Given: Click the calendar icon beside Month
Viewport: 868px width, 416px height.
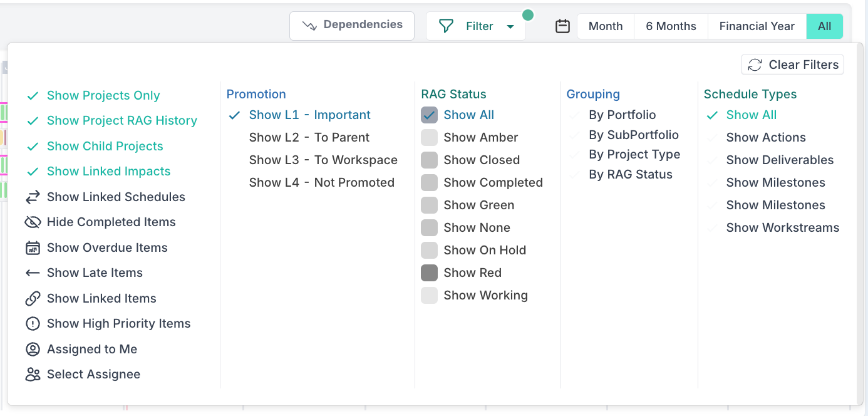Looking at the screenshot, I should coord(562,26).
